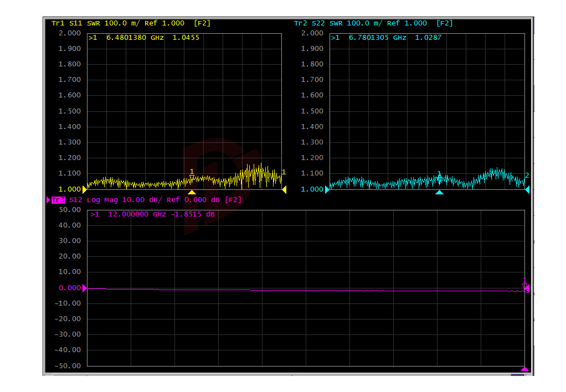
Task: Click the highlighted Tr3 trace label
Action: click(x=58, y=200)
